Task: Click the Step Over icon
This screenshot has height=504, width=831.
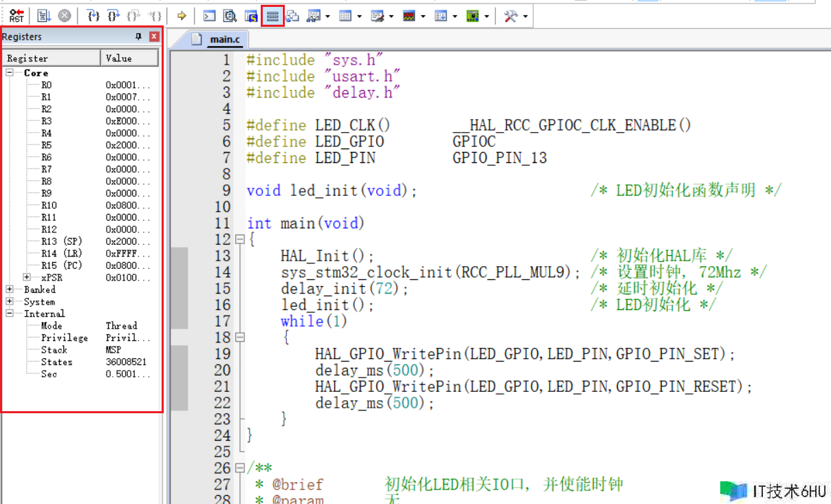Action: [x=114, y=16]
